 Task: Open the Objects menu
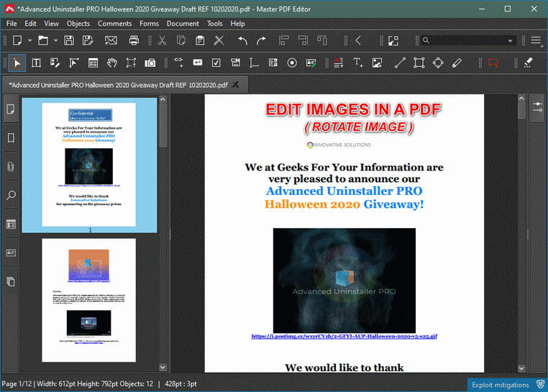[x=78, y=24]
